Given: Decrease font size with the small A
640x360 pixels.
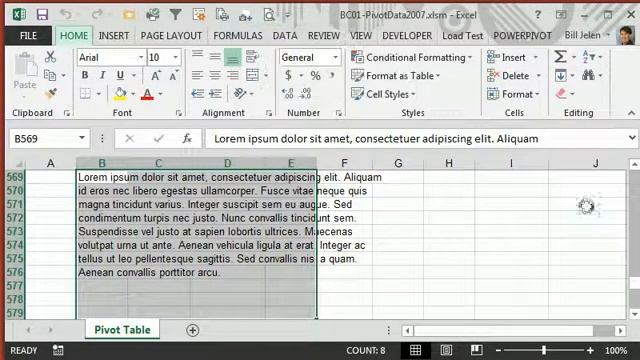Looking at the screenshot, I should (173, 76).
